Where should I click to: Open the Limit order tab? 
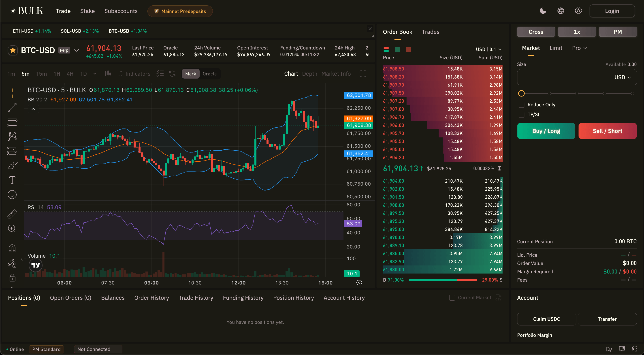[x=556, y=48]
